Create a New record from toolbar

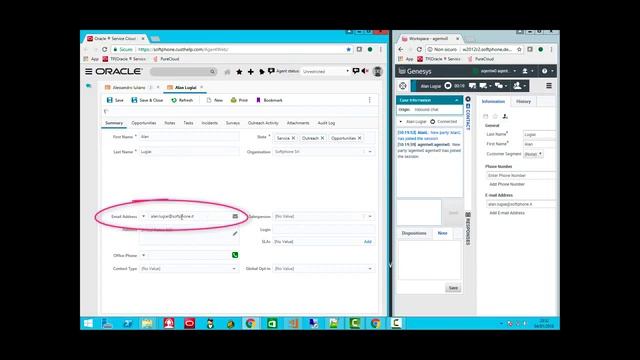215,100
